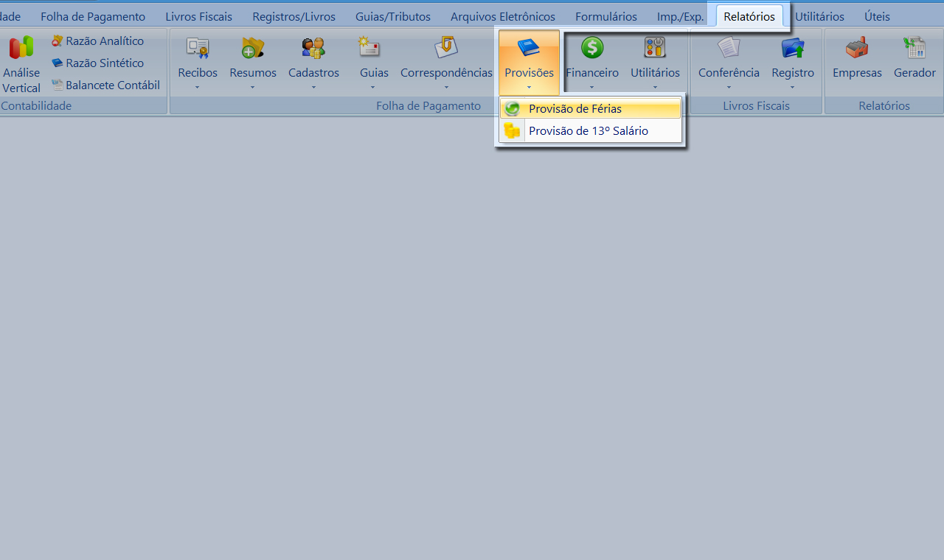Go to Arquivos Eletrônicos tab

coord(502,16)
